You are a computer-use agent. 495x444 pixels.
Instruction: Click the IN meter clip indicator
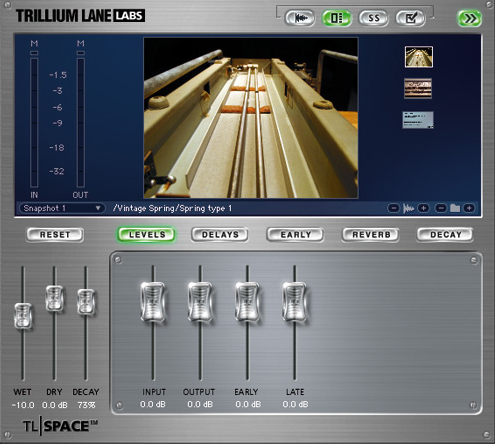coord(34,53)
